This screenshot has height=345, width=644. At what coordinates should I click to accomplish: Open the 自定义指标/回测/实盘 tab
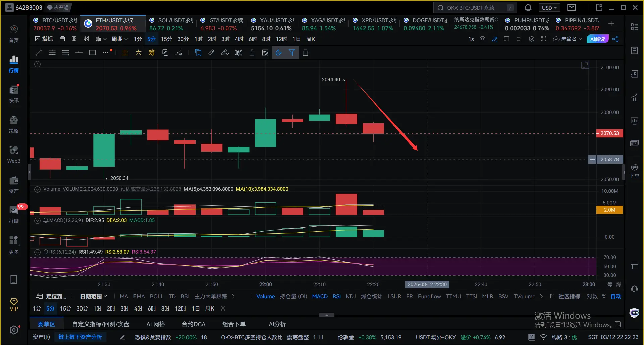pos(101,324)
